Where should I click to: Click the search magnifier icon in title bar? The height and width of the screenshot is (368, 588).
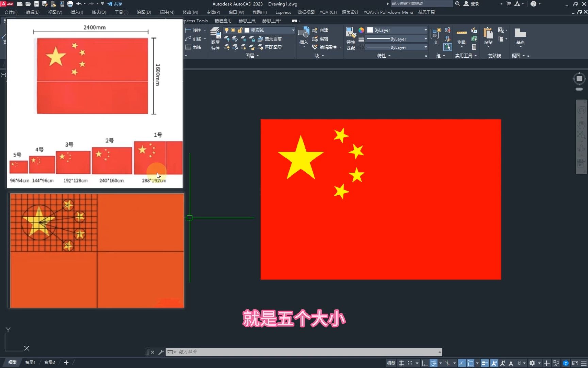click(458, 4)
